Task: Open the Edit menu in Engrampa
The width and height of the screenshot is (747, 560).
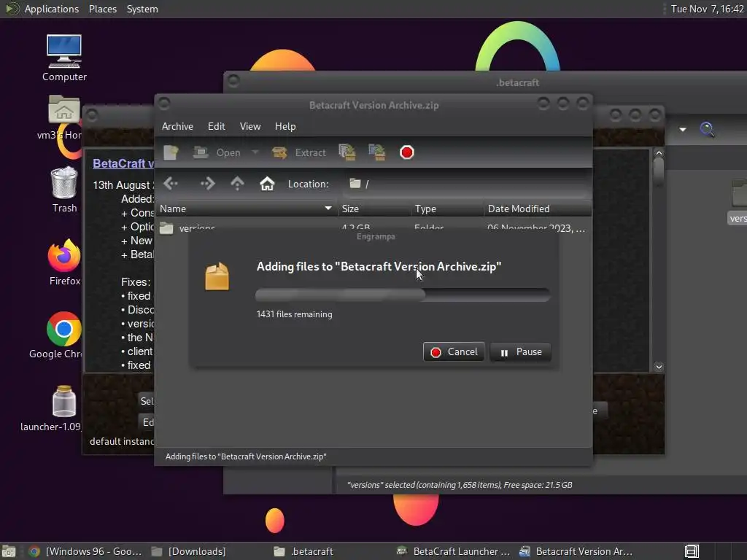Action: [x=216, y=126]
